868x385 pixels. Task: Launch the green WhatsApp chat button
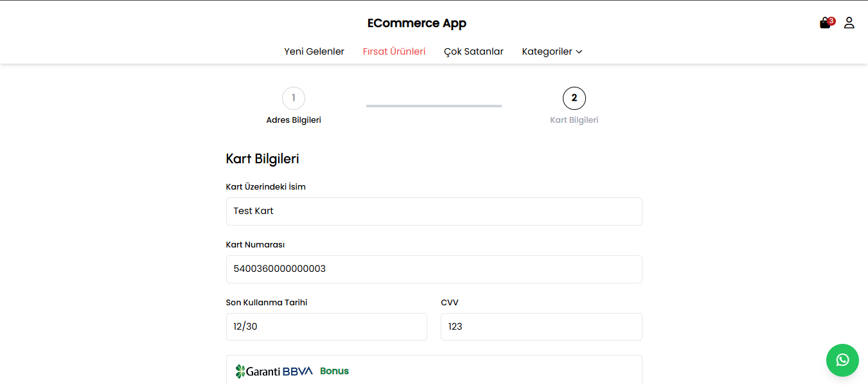point(842,360)
